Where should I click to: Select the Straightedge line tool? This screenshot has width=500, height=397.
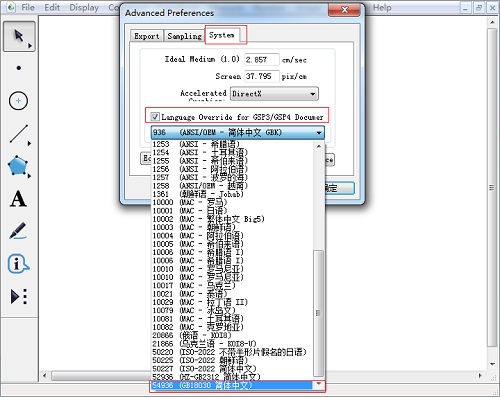[x=19, y=134]
